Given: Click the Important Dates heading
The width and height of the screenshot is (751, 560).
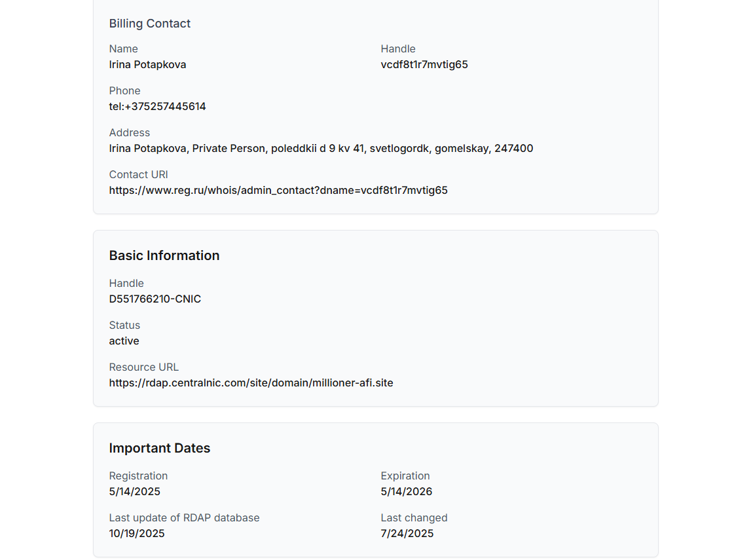Looking at the screenshot, I should tap(160, 448).
